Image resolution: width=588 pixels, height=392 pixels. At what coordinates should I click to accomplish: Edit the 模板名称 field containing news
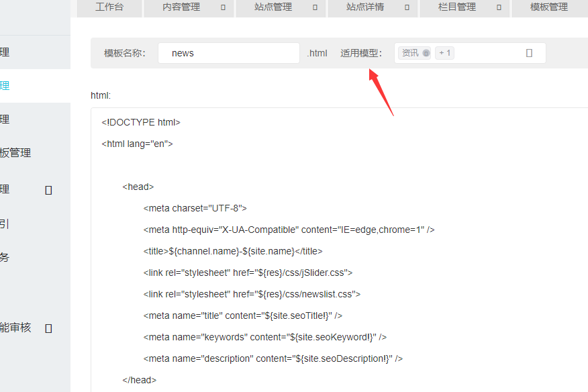229,53
